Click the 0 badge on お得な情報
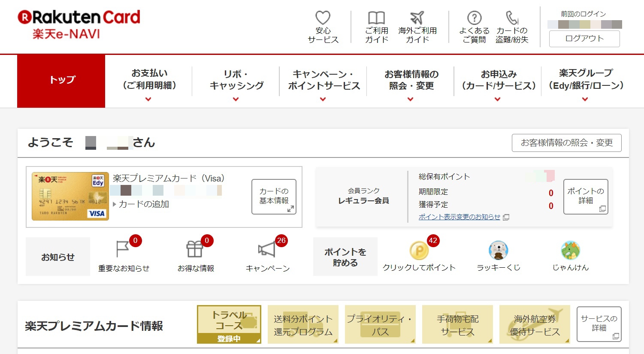Viewport: 644px width, 354px height. point(207,241)
